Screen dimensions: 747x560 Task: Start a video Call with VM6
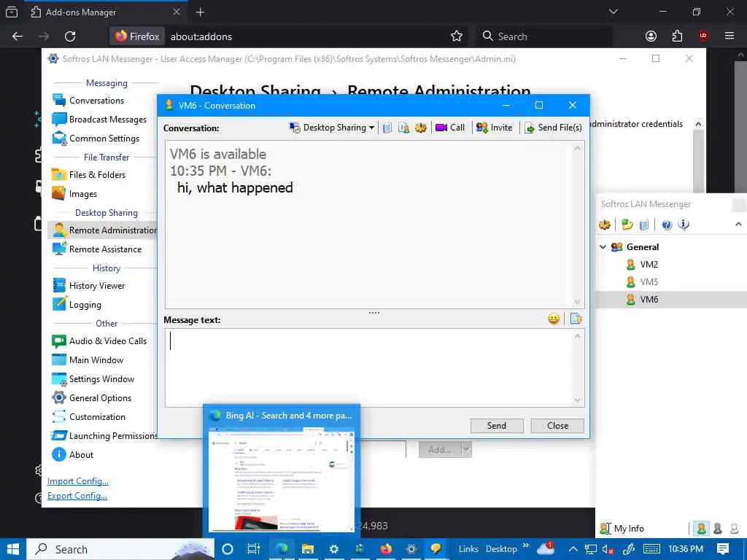pyautogui.click(x=449, y=128)
